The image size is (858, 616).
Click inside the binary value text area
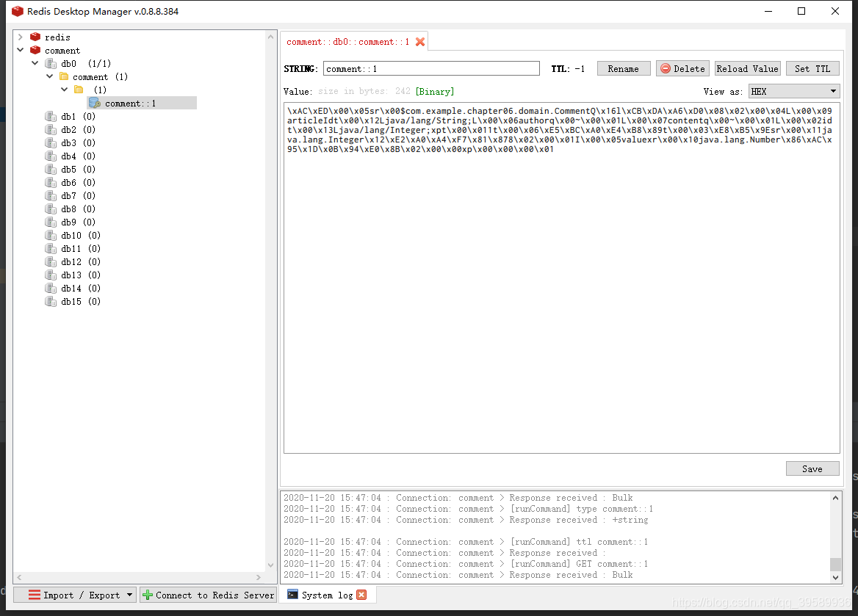(561, 278)
